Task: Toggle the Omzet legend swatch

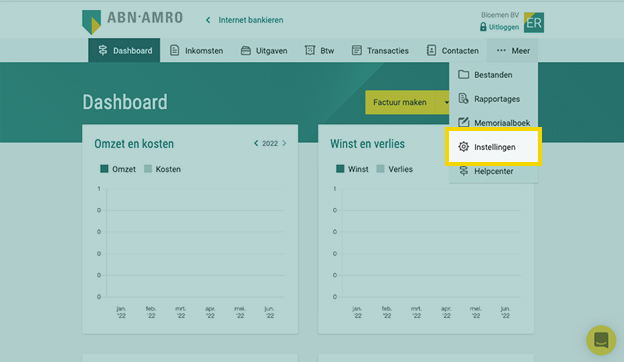Action: (104, 169)
